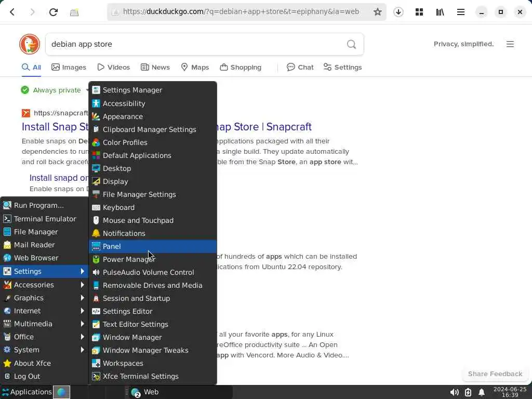
Task: Bookmark page with star icon
Action: click(x=377, y=12)
